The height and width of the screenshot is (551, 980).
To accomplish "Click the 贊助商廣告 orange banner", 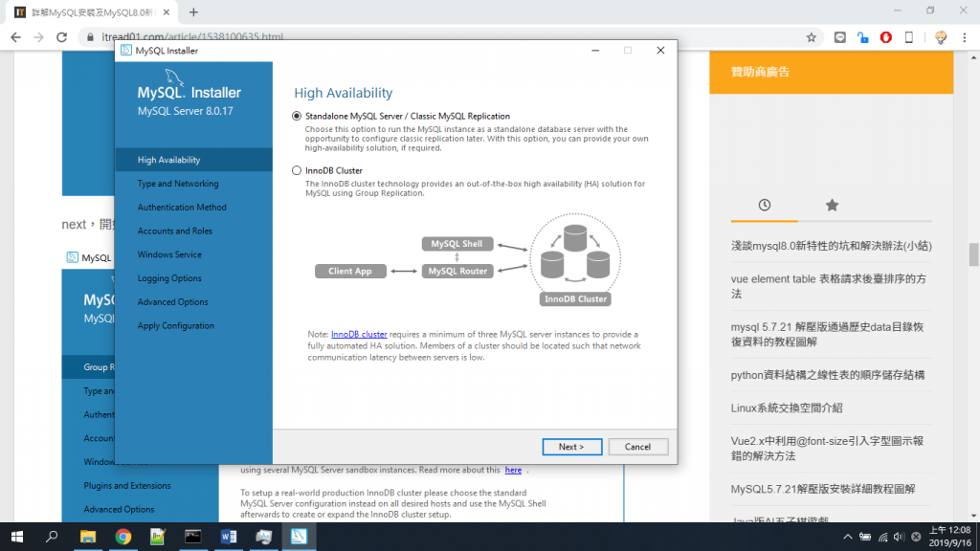I will [x=832, y=73].
